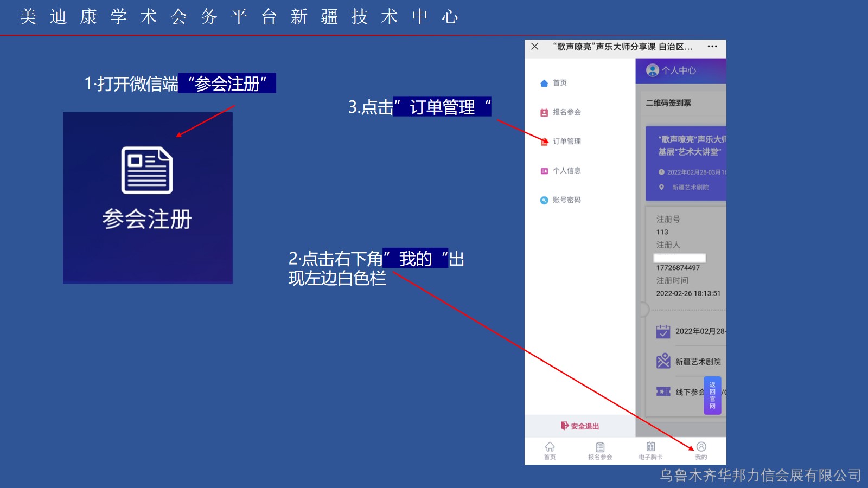
Task: Click the 参会注册 document icon tile
Action: [147, 171]
